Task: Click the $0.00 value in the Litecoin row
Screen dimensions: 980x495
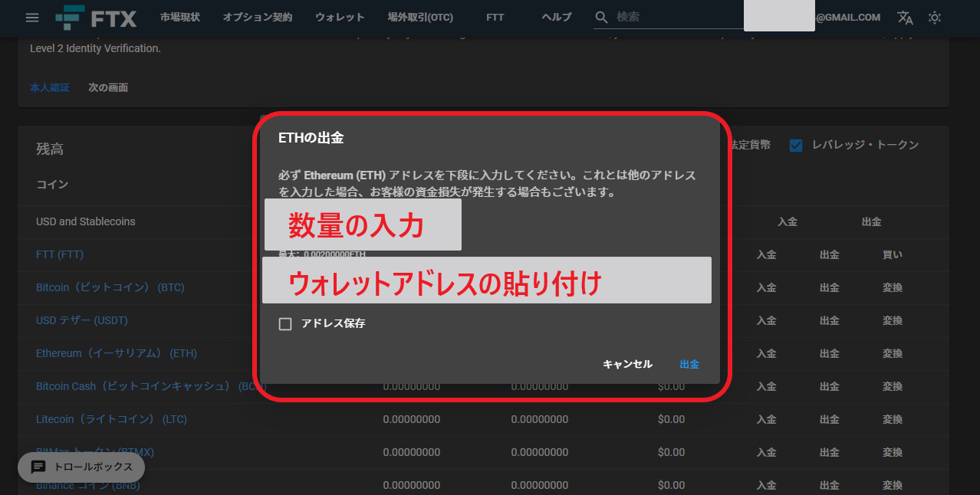Action: (671, 419)
